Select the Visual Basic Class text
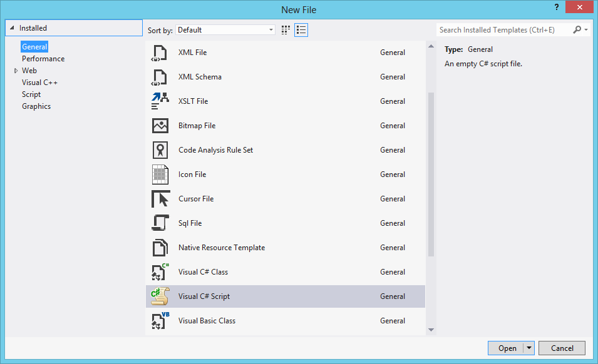Viewport: 598px width, 364px height. click(x=207, y=321)
